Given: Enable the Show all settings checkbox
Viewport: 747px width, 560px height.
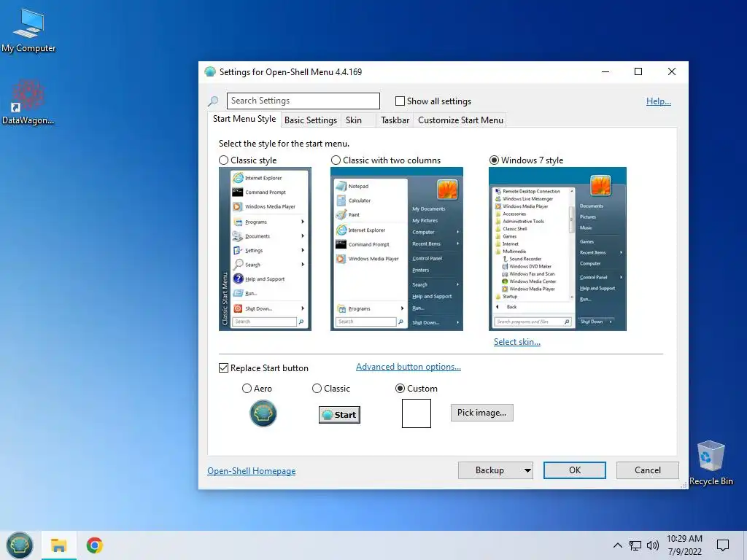Looking at the screenshot, I should pos(400,101).
